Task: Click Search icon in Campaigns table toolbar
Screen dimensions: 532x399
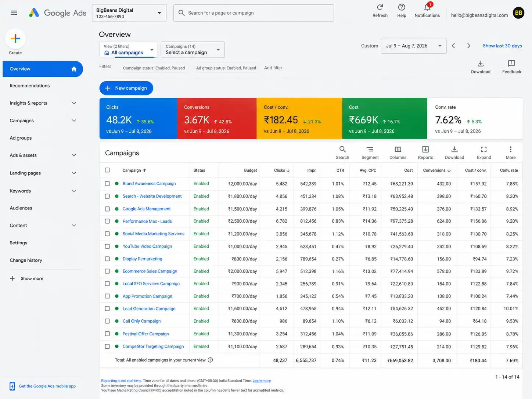Action: pyautogui.click(x=342, y=149)
